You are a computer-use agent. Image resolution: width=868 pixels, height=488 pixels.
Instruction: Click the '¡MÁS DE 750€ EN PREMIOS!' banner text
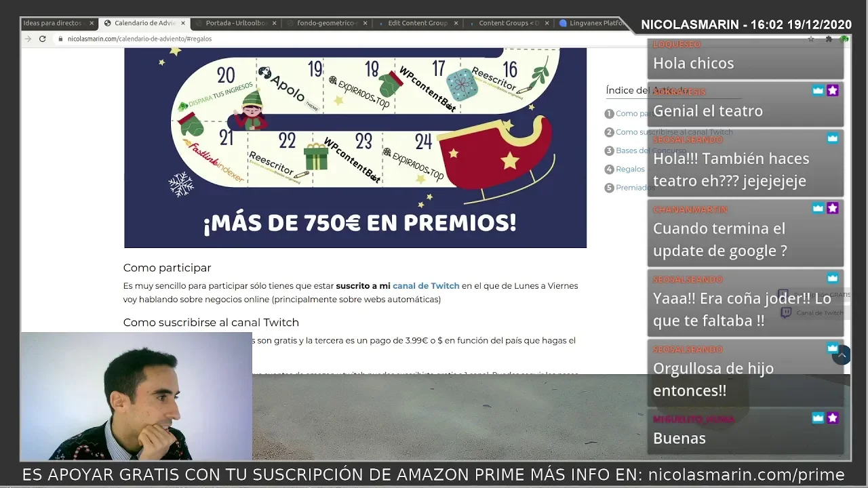click(x=360, y=222)
